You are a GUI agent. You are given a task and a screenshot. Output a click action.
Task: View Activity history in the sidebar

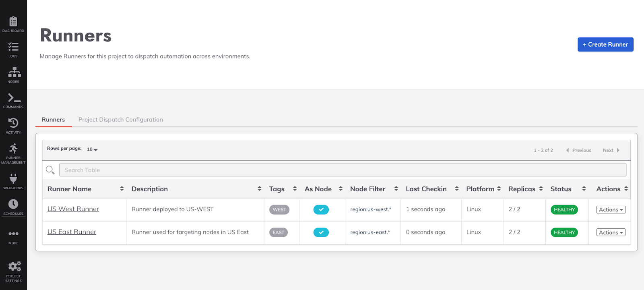click(x=13, y=124)
